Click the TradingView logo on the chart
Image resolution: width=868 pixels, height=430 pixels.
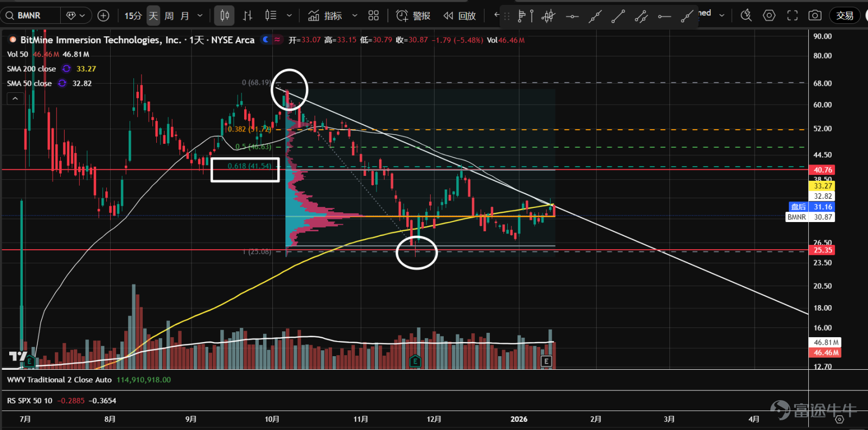pyautogui.click(x=18, y=356)
